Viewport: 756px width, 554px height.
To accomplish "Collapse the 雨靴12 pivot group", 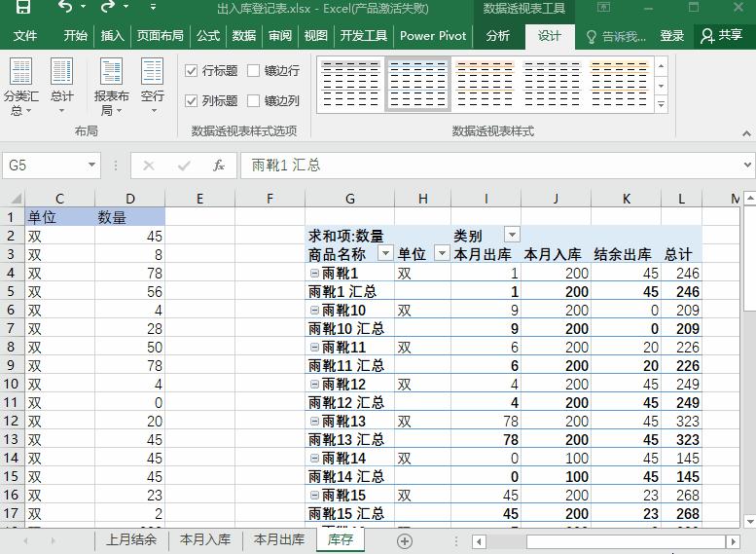I will (x=314, y=385).
